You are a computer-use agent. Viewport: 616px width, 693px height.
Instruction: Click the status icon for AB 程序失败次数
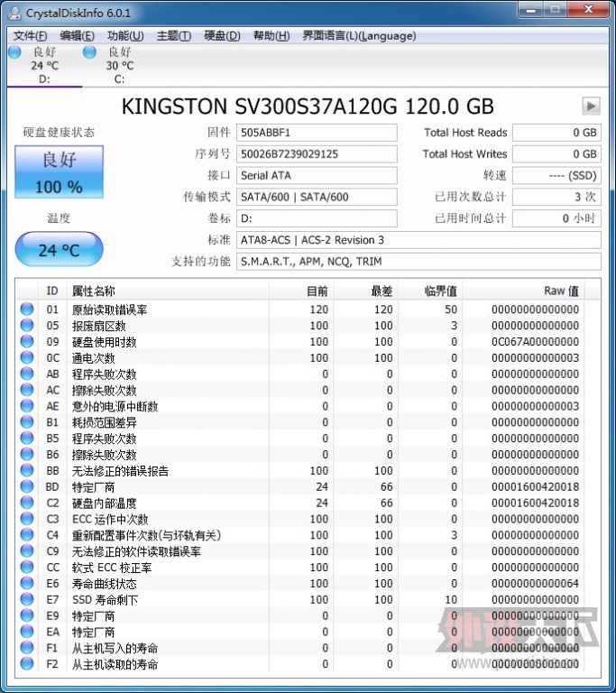pos(27,374)
